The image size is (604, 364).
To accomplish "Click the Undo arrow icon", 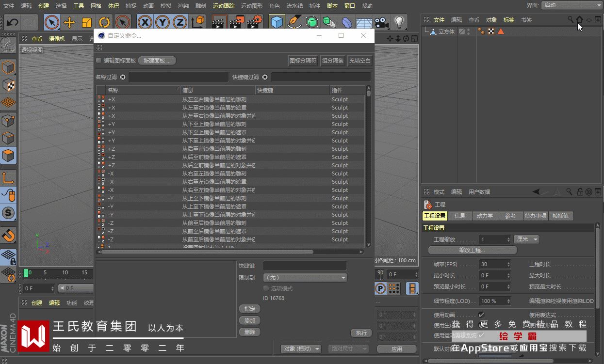I will 12,22.
